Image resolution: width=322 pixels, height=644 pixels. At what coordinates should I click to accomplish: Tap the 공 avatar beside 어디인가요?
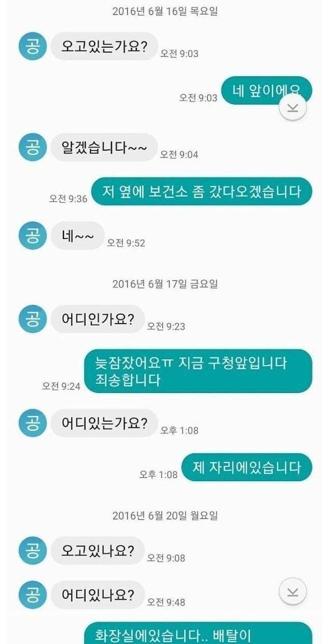click(33, 319)
